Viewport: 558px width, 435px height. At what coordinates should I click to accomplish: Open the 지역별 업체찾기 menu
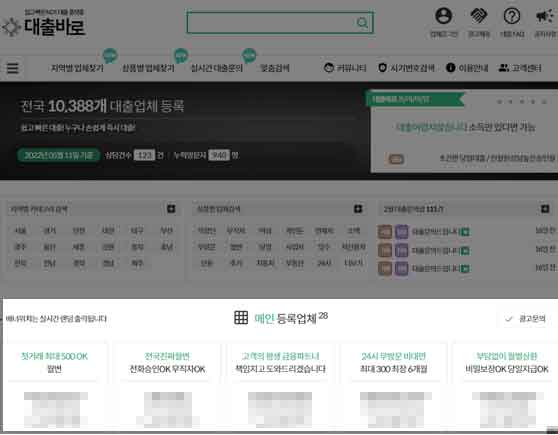pyautogui.click(x=77, y=68)
